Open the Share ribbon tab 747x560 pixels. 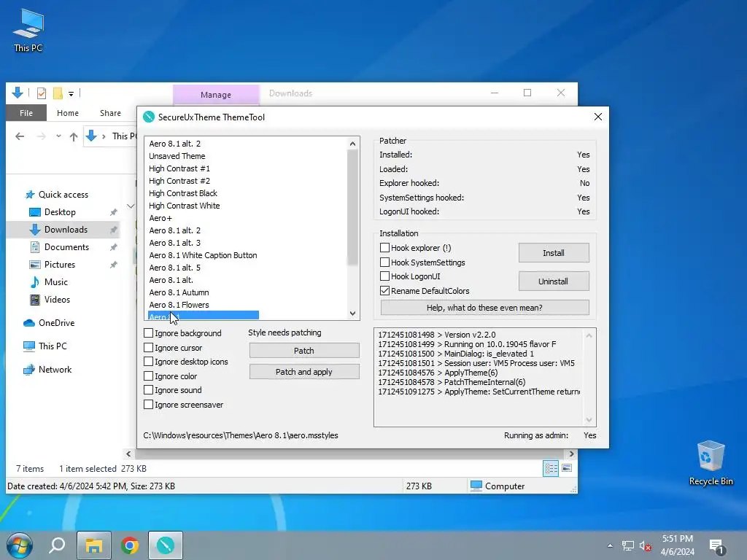(111, 113)
